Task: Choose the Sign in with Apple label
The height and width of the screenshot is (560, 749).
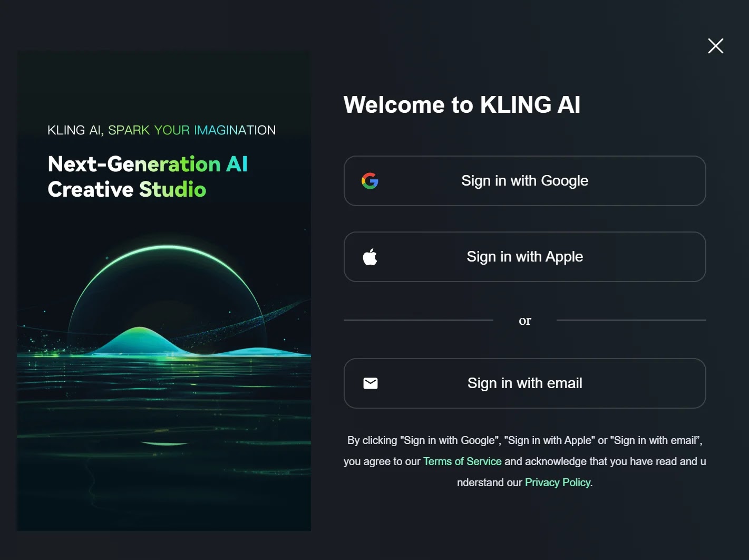Action: click(x=524, y=257)
